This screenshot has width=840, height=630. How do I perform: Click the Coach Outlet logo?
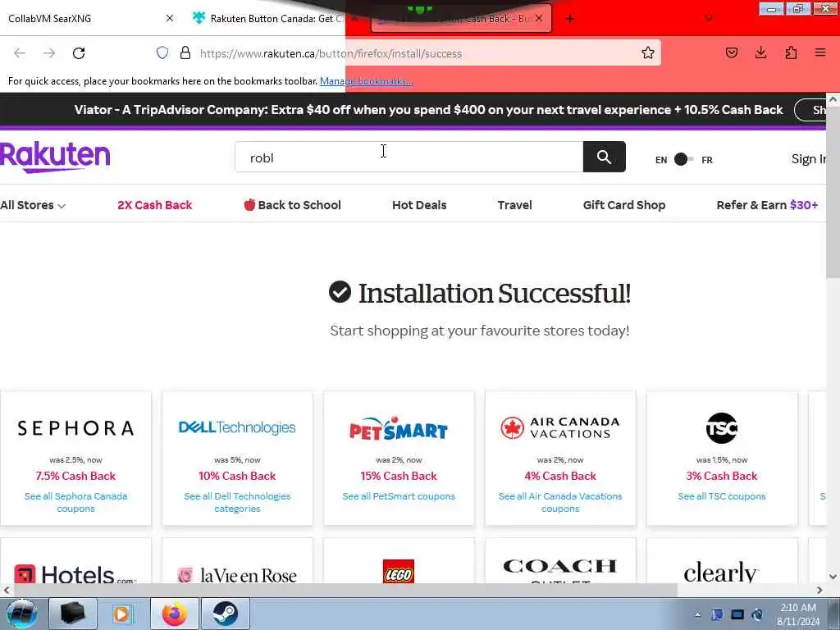(x=560, y=570)
